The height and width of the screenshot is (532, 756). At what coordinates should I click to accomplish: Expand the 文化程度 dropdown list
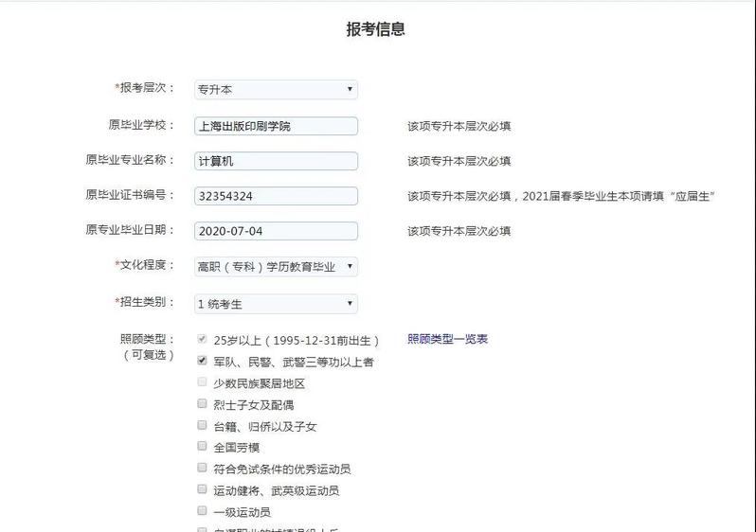[275, 267]
